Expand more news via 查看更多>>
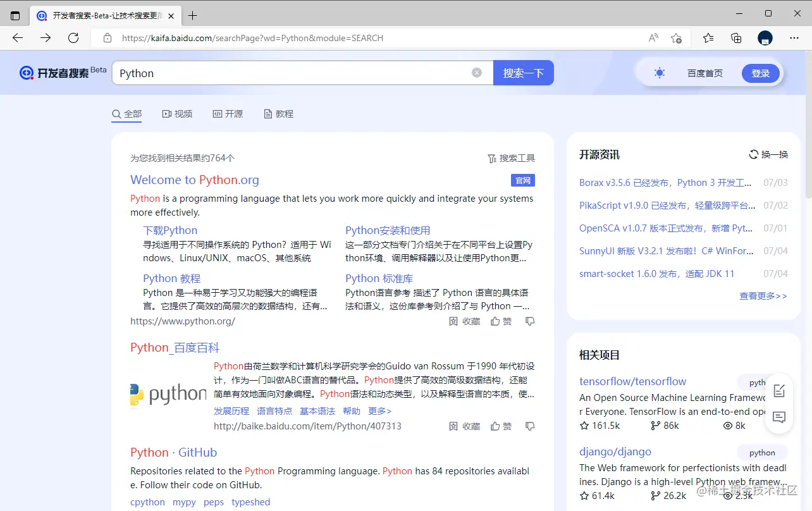812x511 pixels. point(763,295)
